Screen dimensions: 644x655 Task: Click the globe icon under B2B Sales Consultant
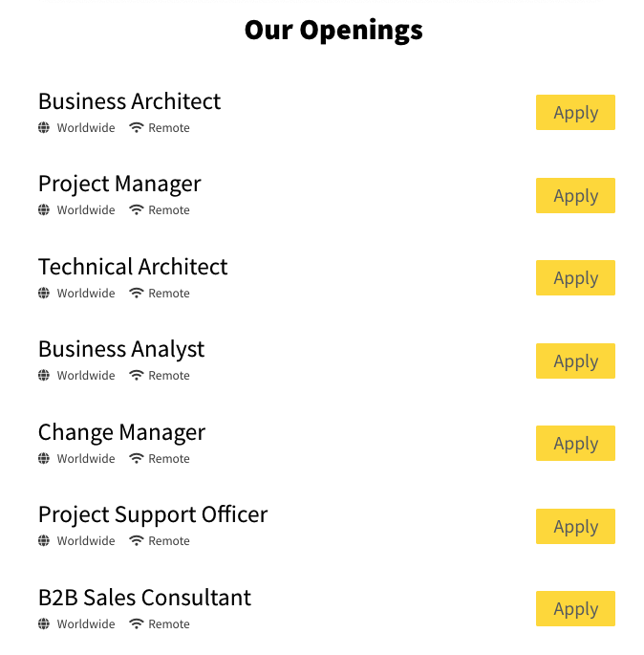[44, 624]
